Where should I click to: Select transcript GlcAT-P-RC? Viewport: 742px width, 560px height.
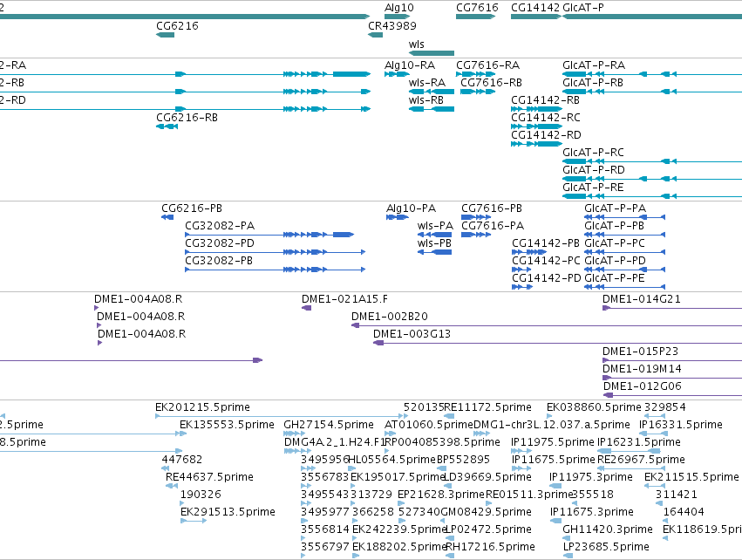[594, 153]
